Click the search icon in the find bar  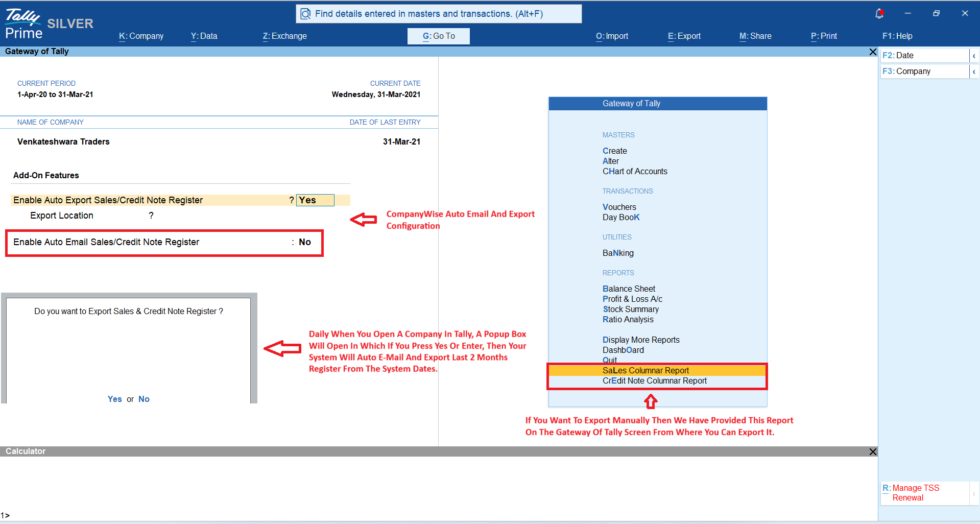click(305, 14)
